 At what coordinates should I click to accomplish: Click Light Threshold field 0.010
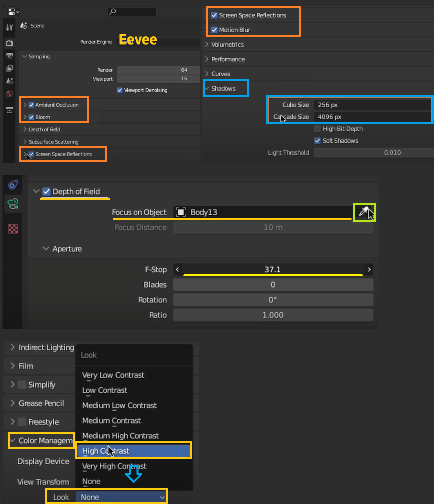tap(373, 152)
